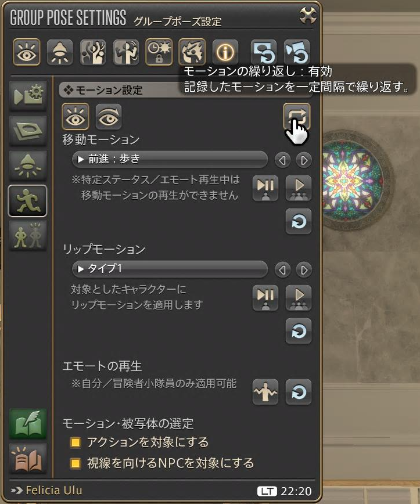This screenshot has height=504, width=420.
Task: Open the two characters tab in the sidebar
Action: click(x=28, y=236)
